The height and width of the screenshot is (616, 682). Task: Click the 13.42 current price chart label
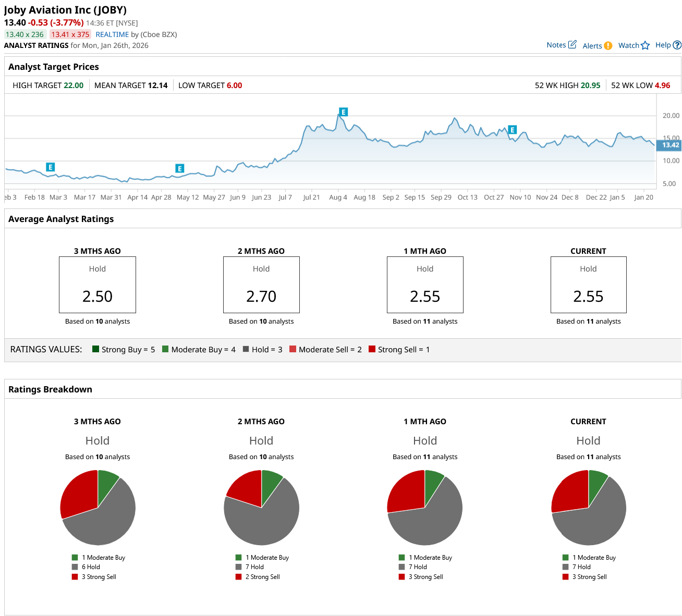(669, 145)
